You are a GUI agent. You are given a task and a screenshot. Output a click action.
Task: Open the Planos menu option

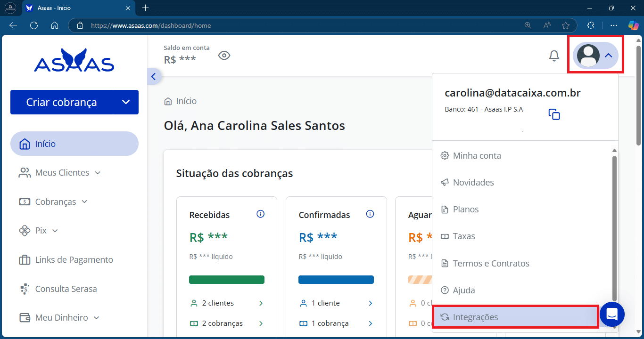coord(466,209)
